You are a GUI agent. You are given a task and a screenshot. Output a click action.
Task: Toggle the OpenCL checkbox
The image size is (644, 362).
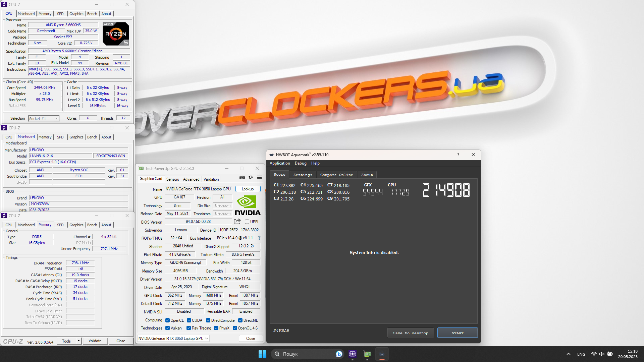tap(167, 320)
